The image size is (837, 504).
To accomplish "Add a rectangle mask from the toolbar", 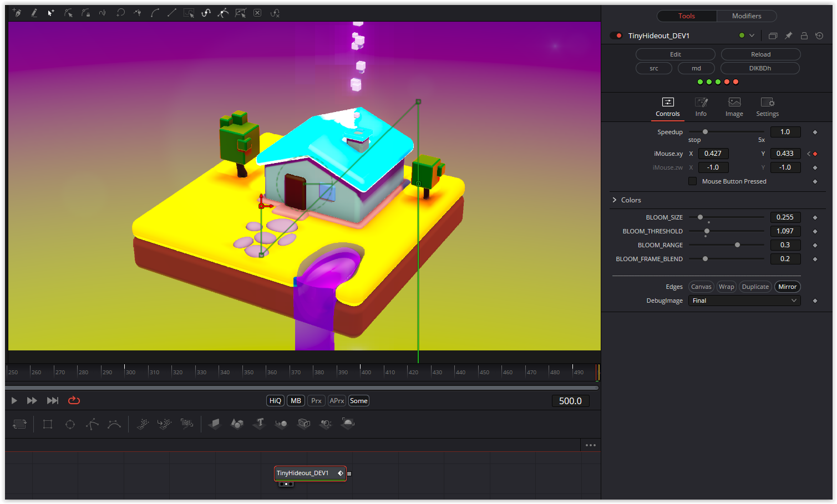I will pos(48,424).
